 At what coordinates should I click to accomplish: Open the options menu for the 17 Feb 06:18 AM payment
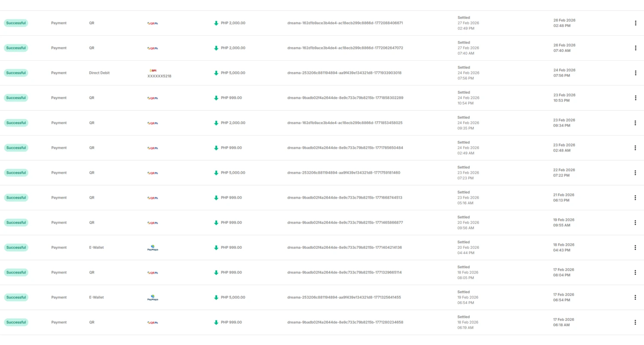click(x=635, y=322)
